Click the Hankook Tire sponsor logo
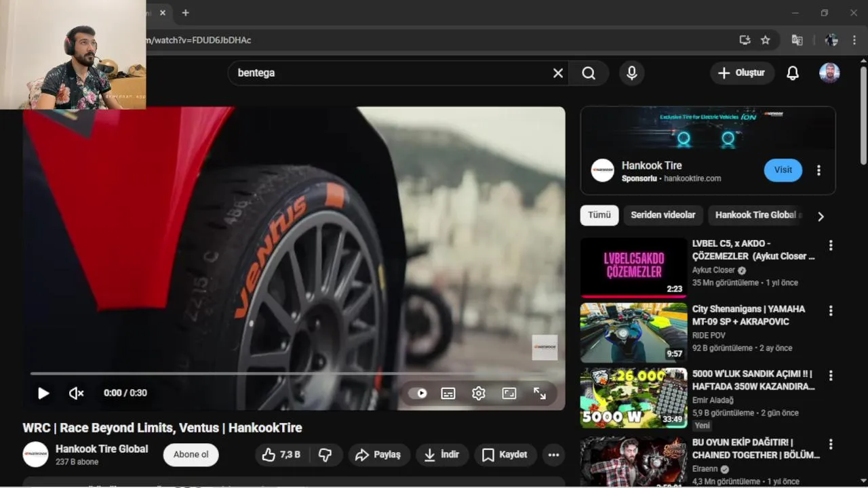Screen dimensions: 868x488 click(x=602, y=171)
